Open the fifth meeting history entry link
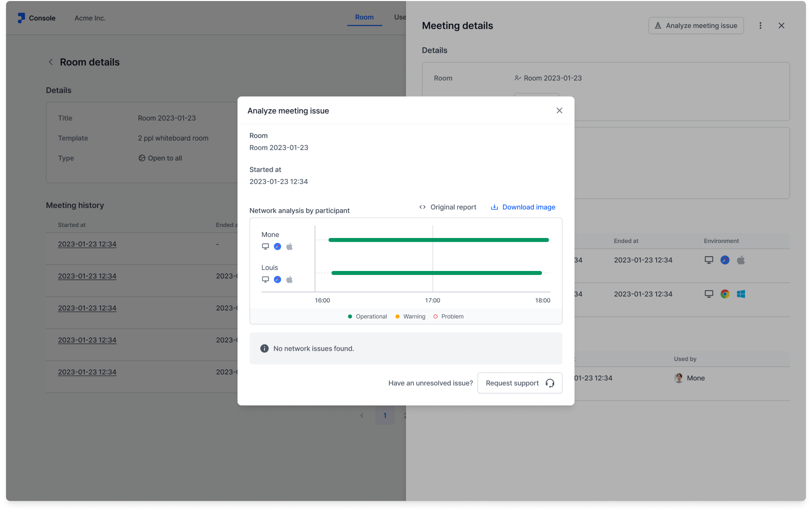This screenshot has height=512, width=812. click(x=87, y=372)
